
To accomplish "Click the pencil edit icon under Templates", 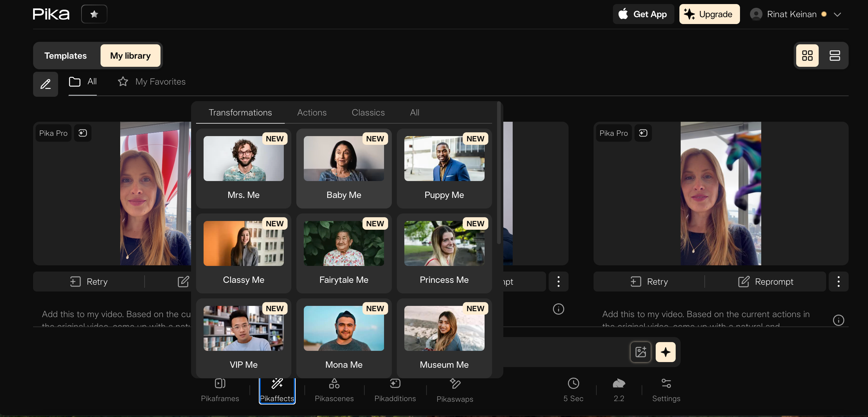I will pos(46,84).
